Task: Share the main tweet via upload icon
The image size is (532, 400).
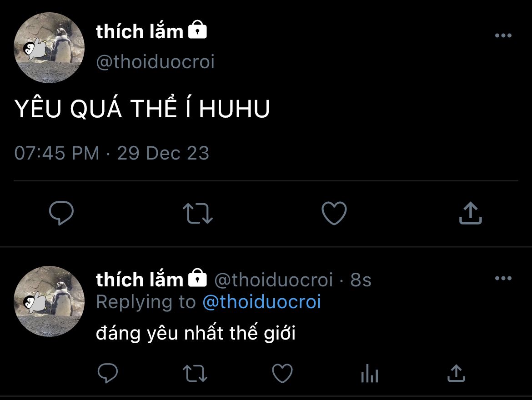Action: tap(470, 213)
